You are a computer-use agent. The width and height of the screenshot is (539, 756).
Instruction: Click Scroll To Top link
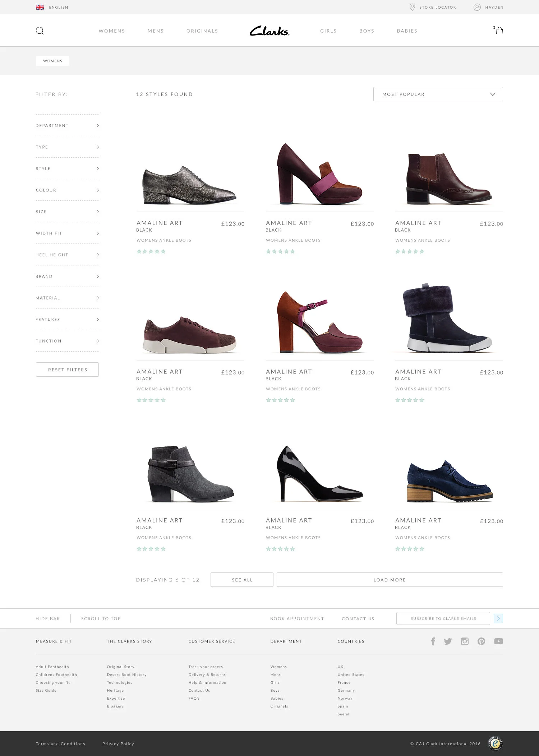101,618
